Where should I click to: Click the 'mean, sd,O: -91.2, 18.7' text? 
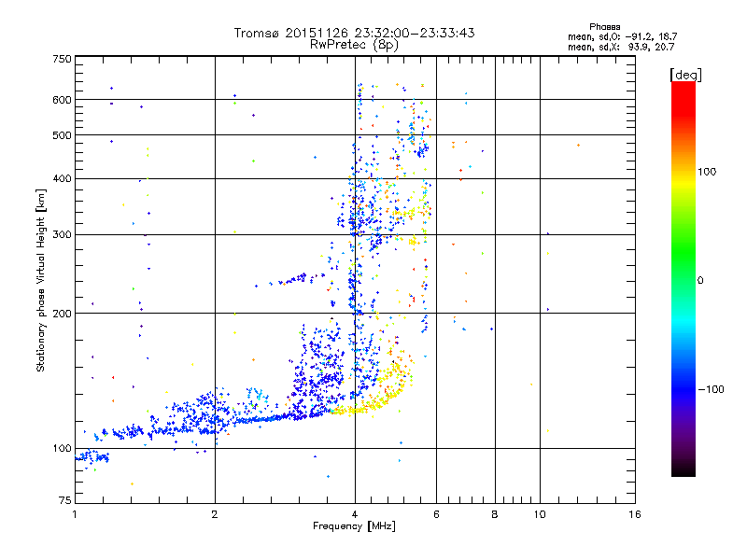622,36
